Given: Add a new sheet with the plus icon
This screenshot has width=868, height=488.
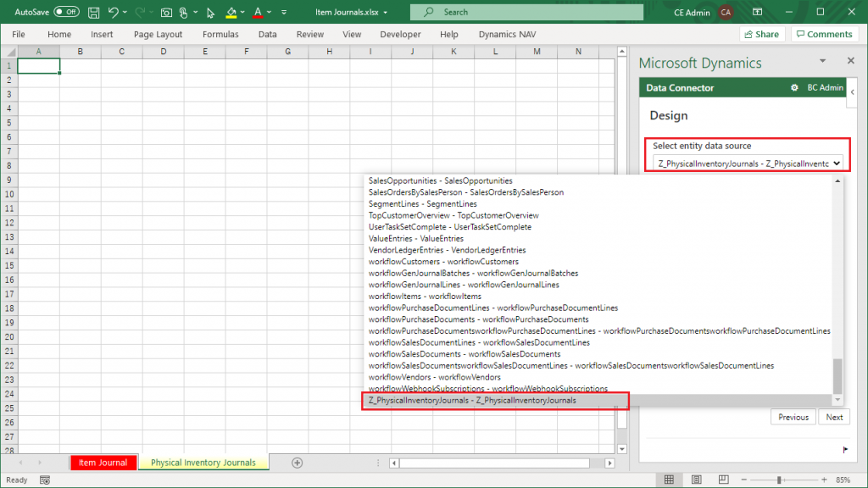Looking at the screenshot, I should (x=298, y=463).
